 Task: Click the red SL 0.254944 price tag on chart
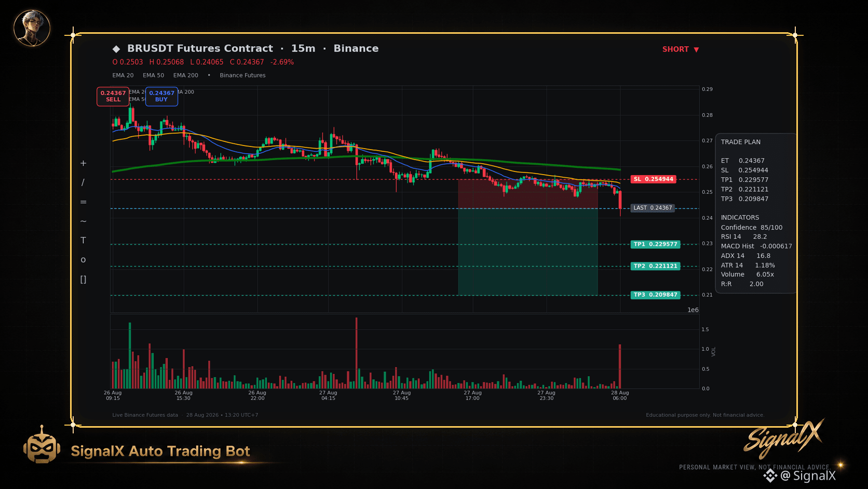tap(654, 179)
